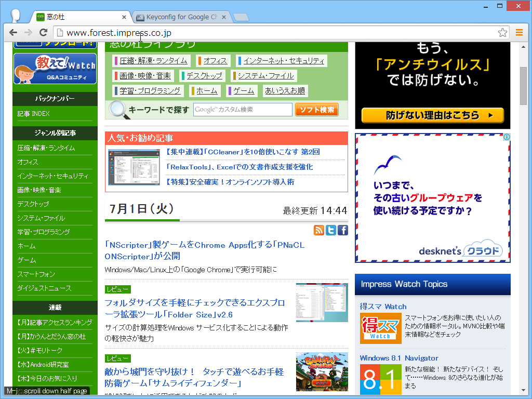Image resolution: width=532 pixels, height=399 pixels.
Task: Share the article via the Twitter icon
Action: click(x=331, y=230)
